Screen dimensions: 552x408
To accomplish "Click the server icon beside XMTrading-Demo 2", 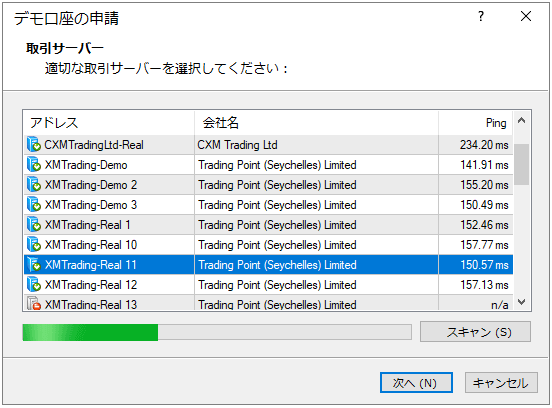I will [x=34, y=185].
